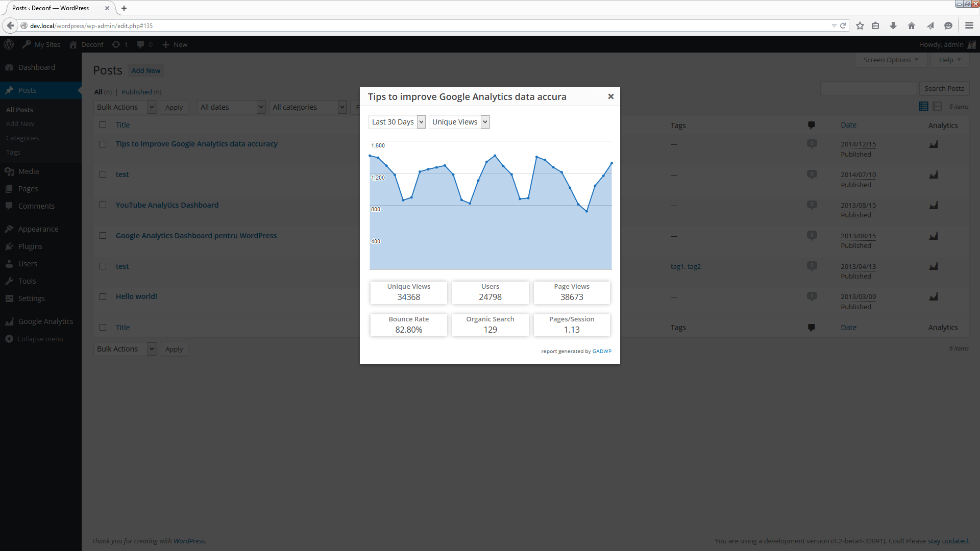Viewport: 980px width, 551px height.
Task: Tick checkbox next to 'Hello world!' post
Action: 103,296
